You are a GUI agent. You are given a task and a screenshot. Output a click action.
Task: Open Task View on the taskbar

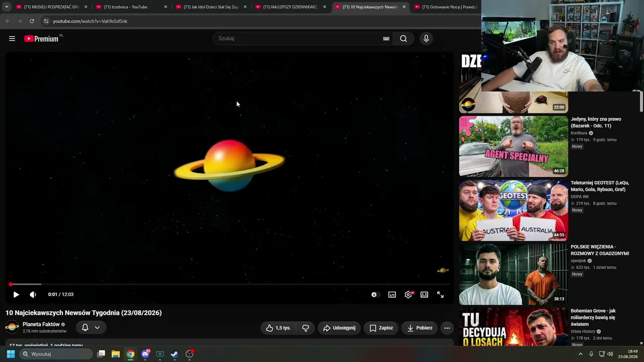tap(101, 354)
